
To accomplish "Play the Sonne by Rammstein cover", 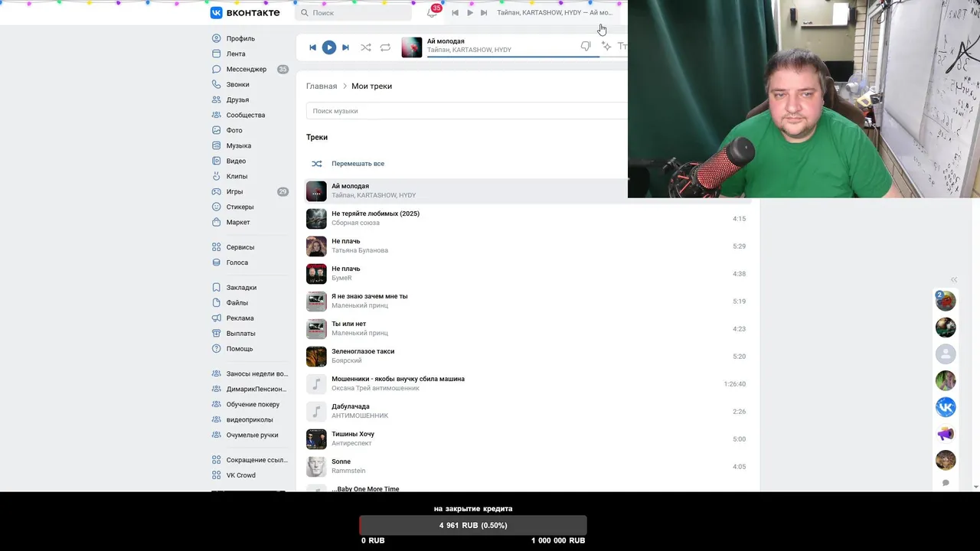I will [316, 467].
